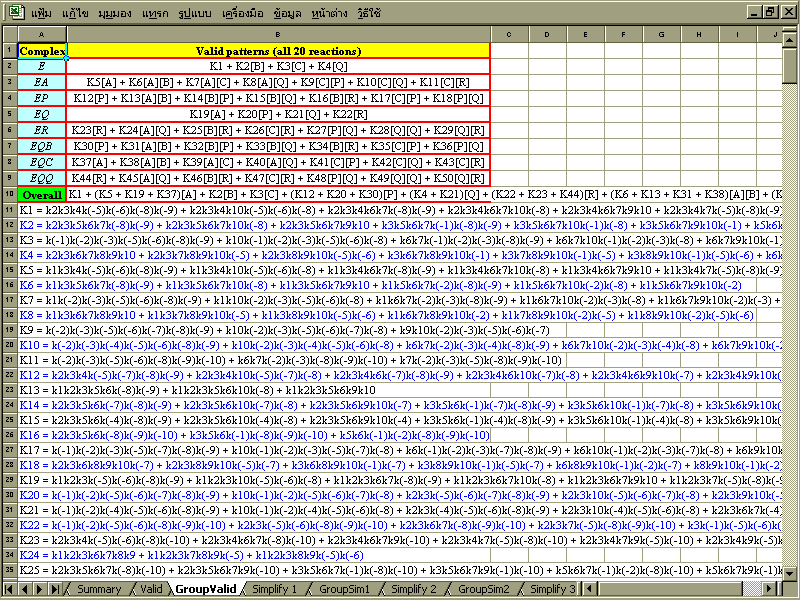Click the Select All corner box
800x600 pixels.
[8, 35]
